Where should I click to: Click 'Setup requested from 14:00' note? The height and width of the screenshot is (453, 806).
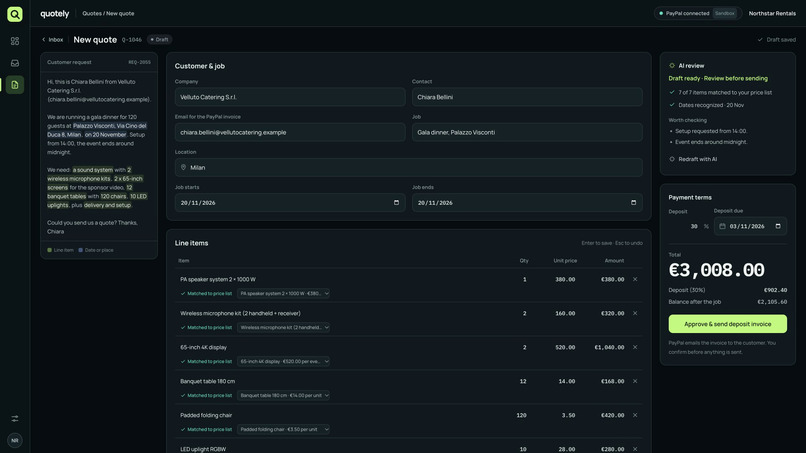(711, 131)
